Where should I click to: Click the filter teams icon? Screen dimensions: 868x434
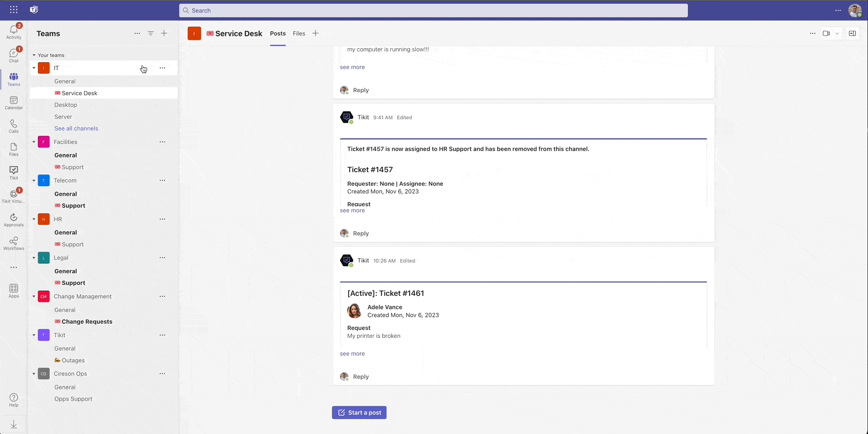pyautogui.click(x=151, y=34)
